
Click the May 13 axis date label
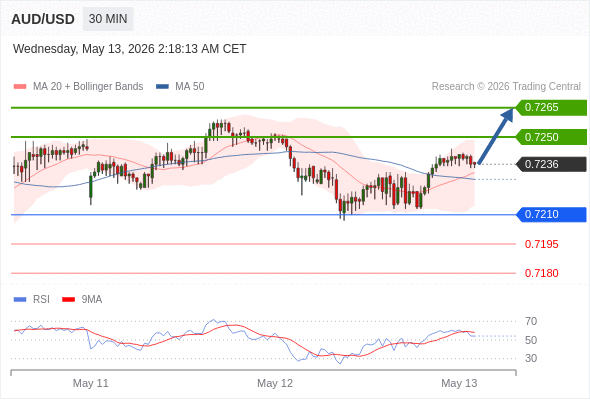point(459,383)
